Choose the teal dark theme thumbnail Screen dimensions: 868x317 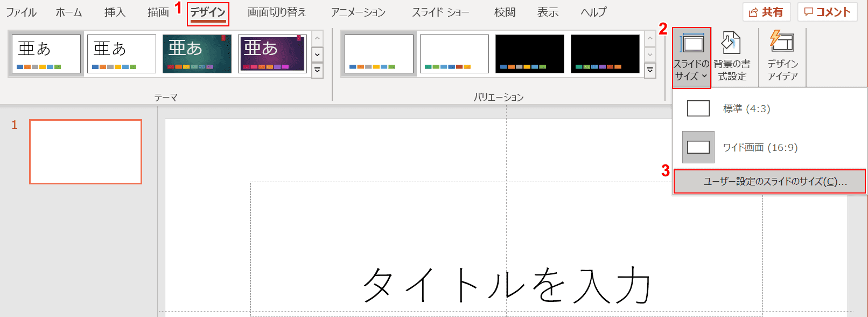(x=197, y=54)
